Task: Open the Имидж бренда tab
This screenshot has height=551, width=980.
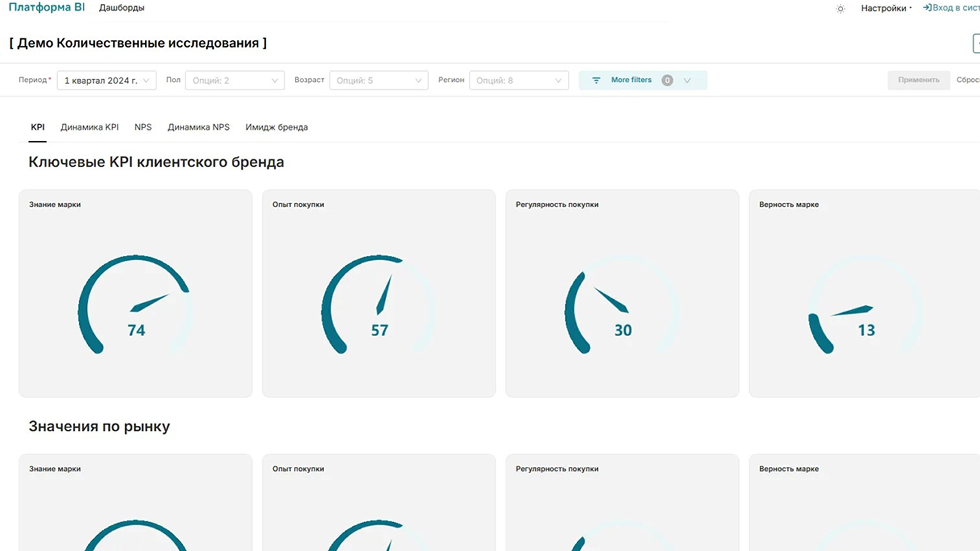Action: pyautogui.click(x=276, y=127)
